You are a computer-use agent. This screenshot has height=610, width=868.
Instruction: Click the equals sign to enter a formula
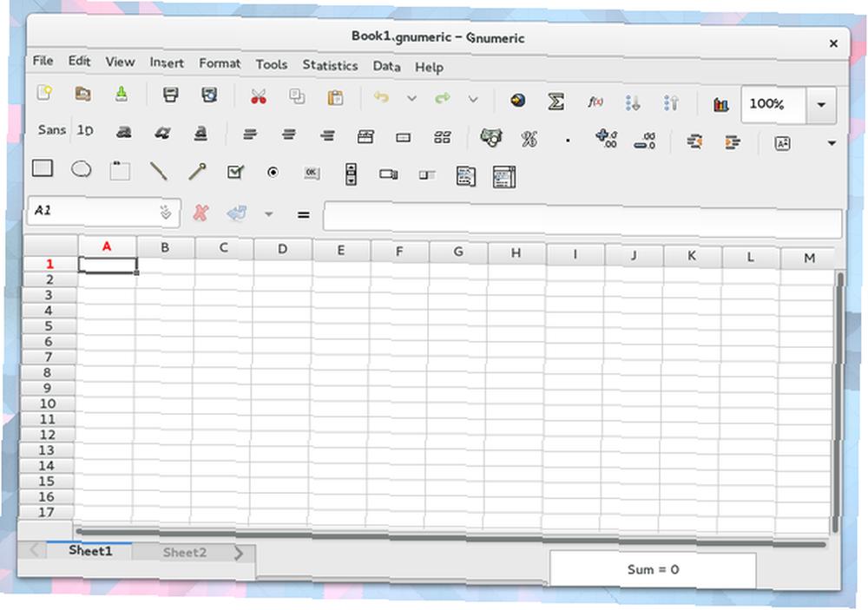click(303, 215)
